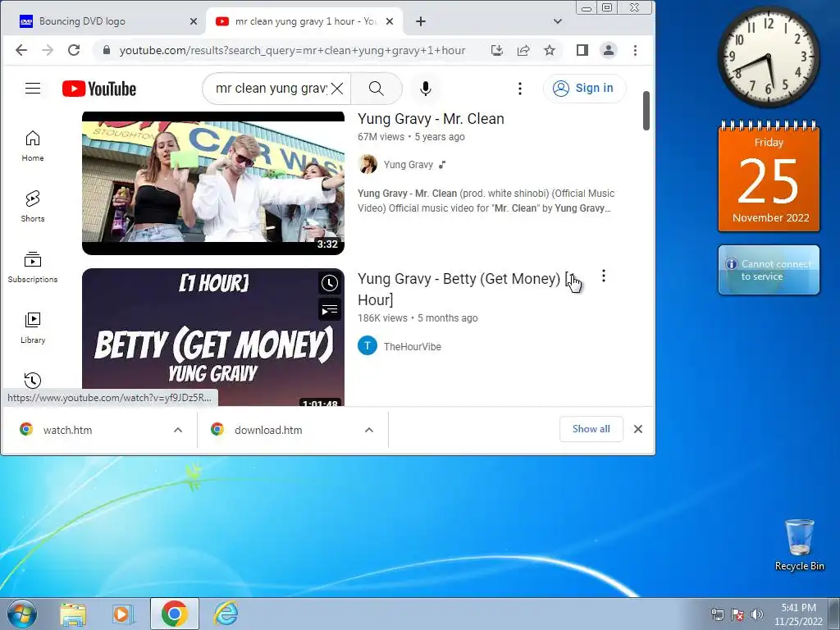Click the analog clock desktop gadget
This screenshot has width=840, height=630.
pos(768,57)
